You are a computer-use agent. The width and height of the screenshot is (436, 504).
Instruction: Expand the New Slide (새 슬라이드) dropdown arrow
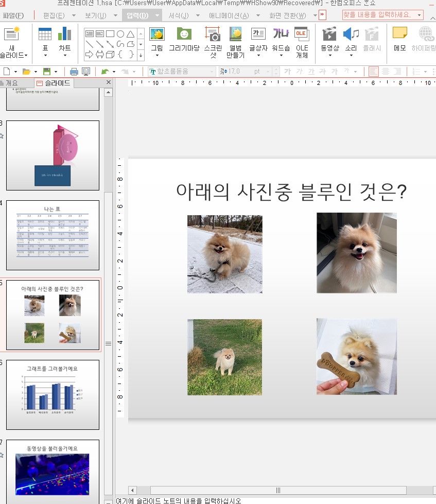point(26,55)
